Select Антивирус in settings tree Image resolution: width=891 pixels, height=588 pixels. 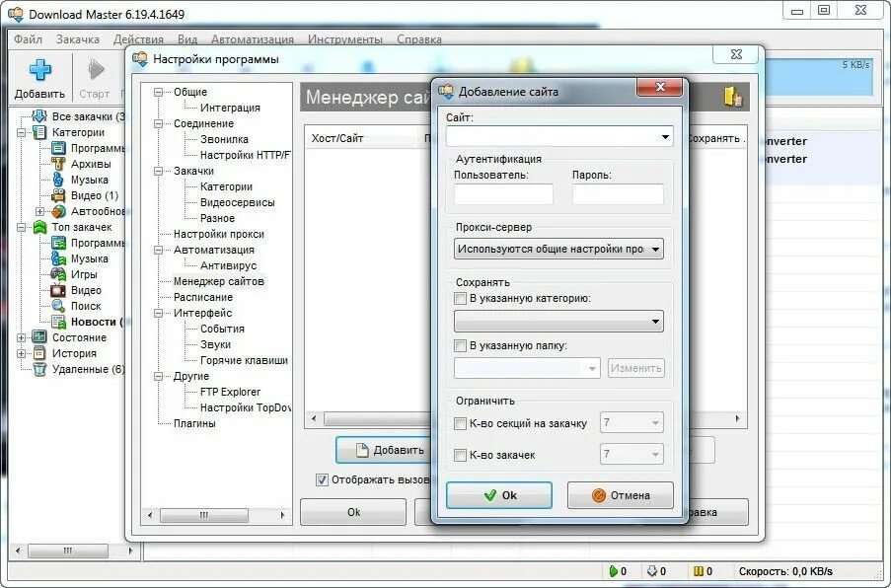tap(229, 265)
